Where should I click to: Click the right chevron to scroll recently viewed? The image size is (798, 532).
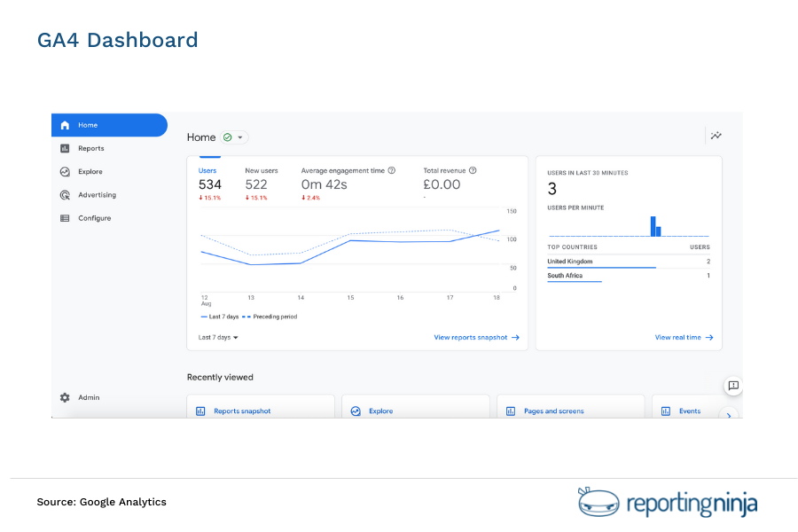[729, 415]
